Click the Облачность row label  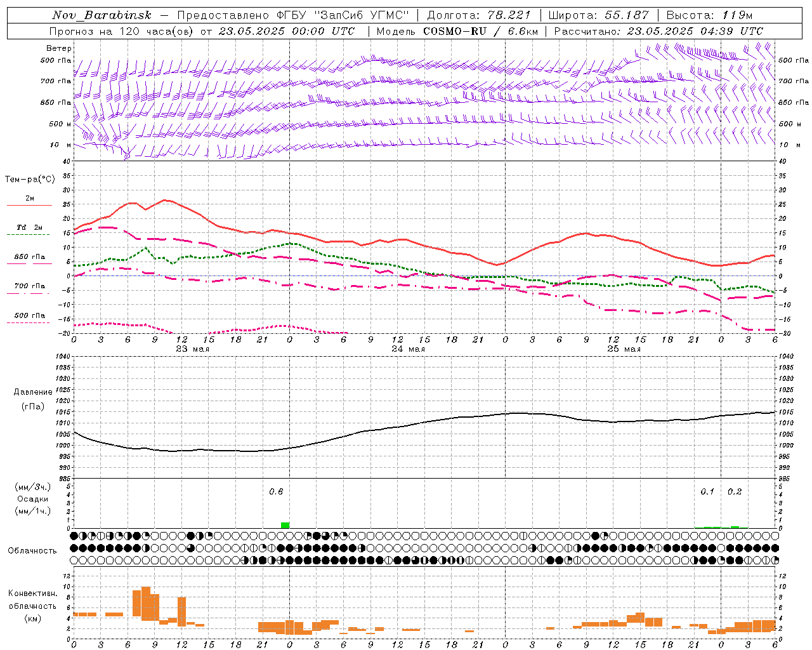coord(32,550)
